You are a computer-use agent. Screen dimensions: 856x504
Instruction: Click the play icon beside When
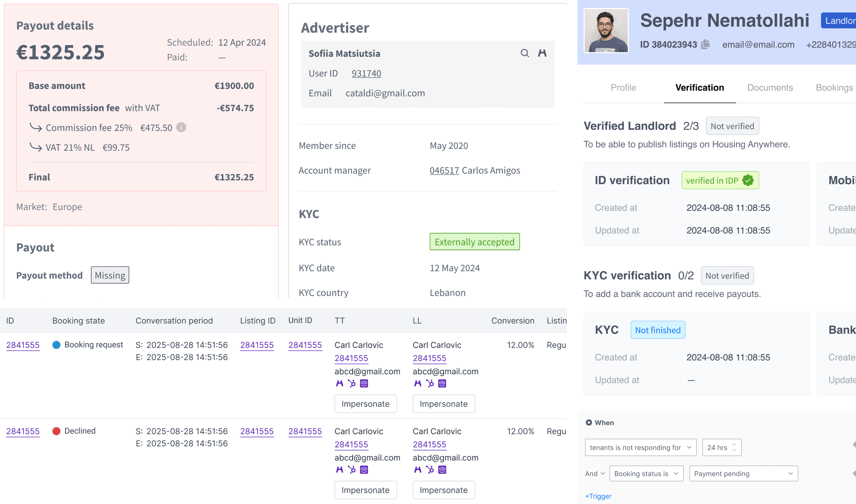[589, 422]
